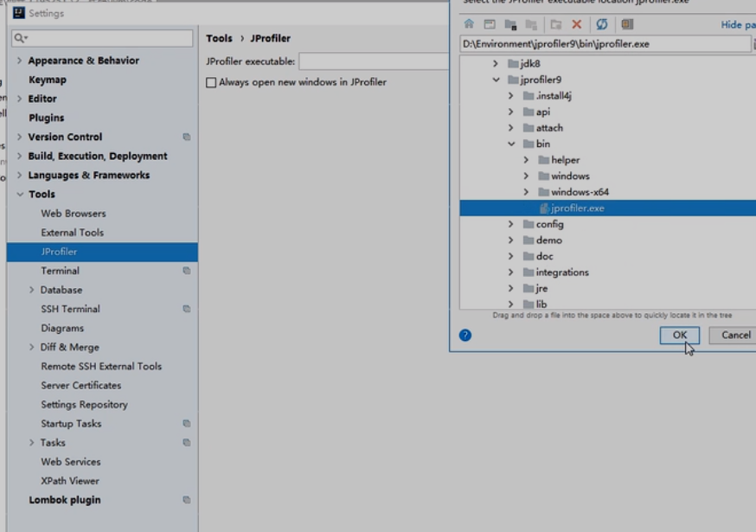The width and height of the screenshot is (756, 532).
Task: Select External Tools settings entry
Action: point(73,233)
